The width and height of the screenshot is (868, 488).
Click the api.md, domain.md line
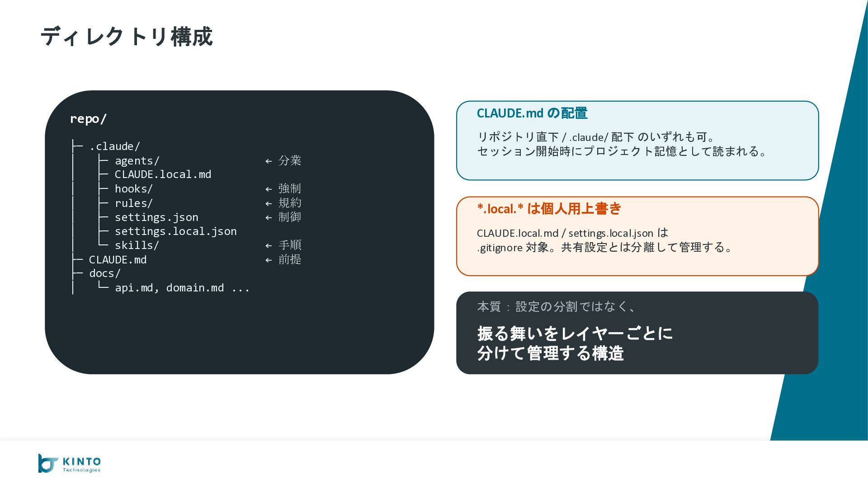coord(182,288)
